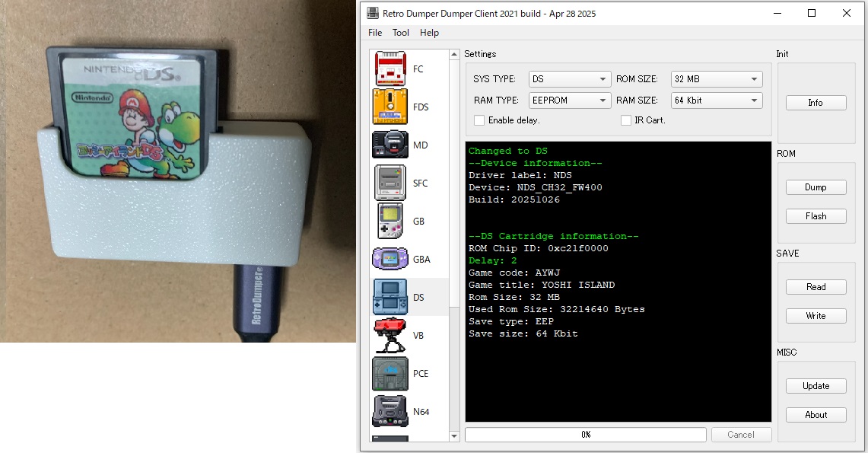
Task: Click the FC label in console list
Action: [418, 69]
